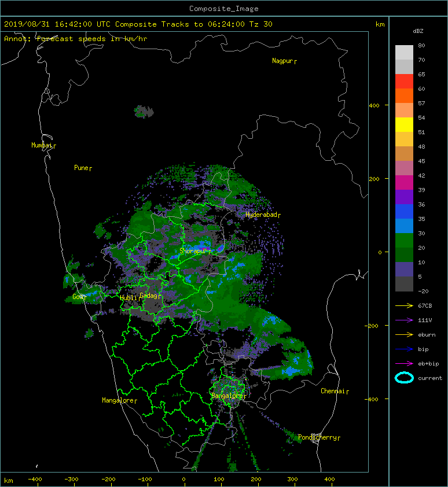Click the 200 tick on the vertical axis
Image resolution: width=448 pixels, height=487 pixels.
(374, 179)
